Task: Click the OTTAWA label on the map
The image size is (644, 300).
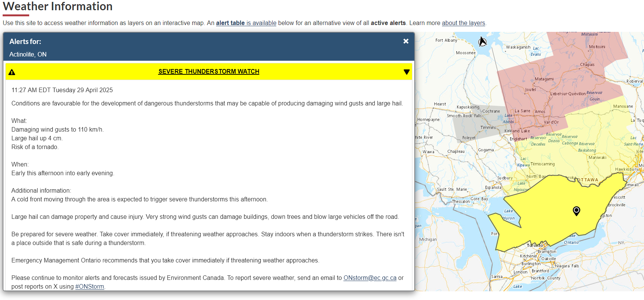Action: click(588, 180)
